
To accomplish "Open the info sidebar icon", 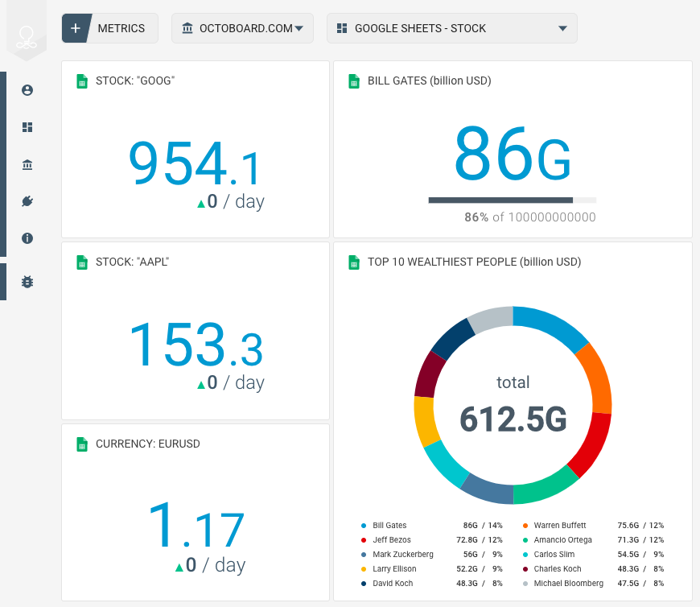I will [x=27, y=238].
